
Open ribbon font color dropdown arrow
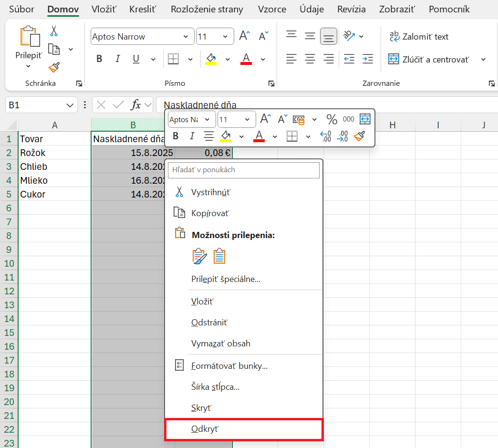pyautogui.click(x=263, y=59)
